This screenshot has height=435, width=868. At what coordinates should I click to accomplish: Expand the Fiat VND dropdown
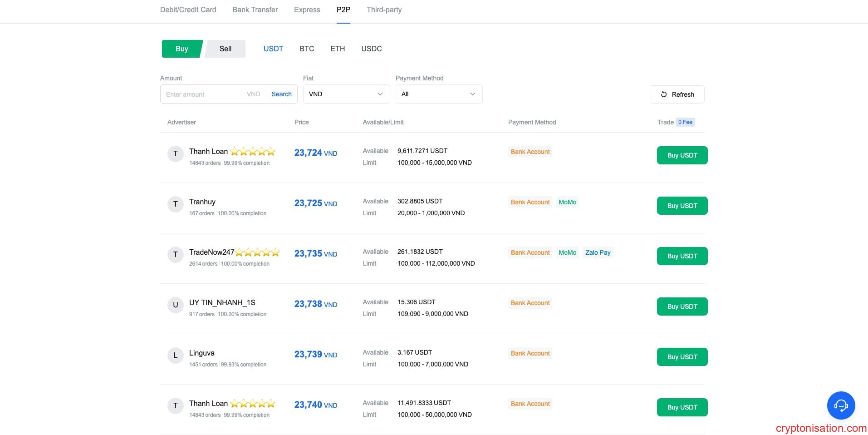346,94
